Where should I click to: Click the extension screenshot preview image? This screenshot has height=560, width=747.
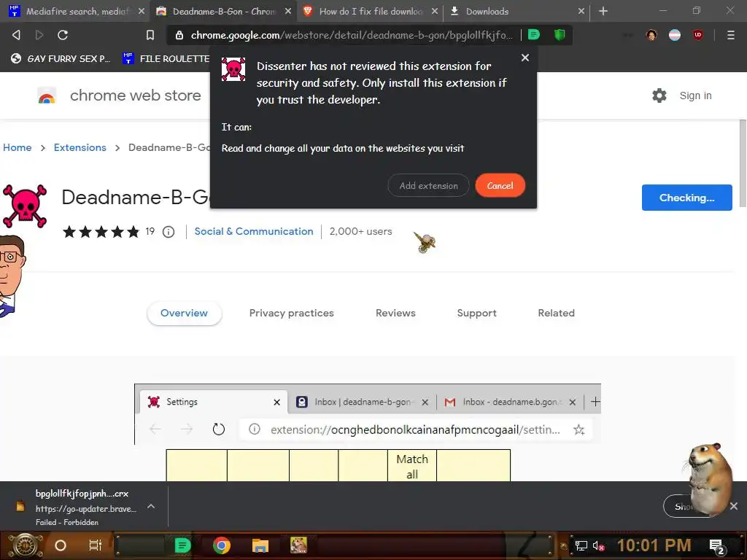[368, 432]
